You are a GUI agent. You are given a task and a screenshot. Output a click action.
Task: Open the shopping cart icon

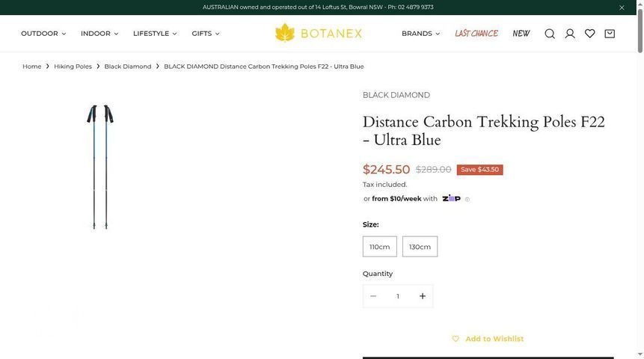click(610, 34)
